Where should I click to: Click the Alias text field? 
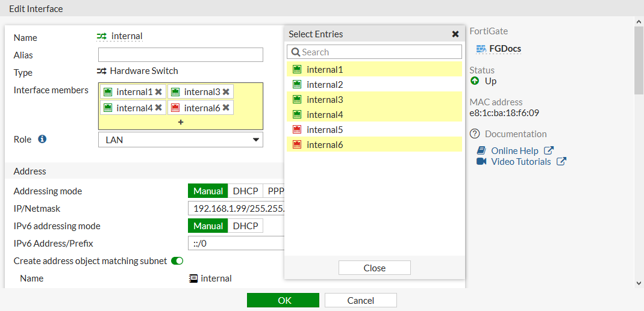tap(181, 55)
